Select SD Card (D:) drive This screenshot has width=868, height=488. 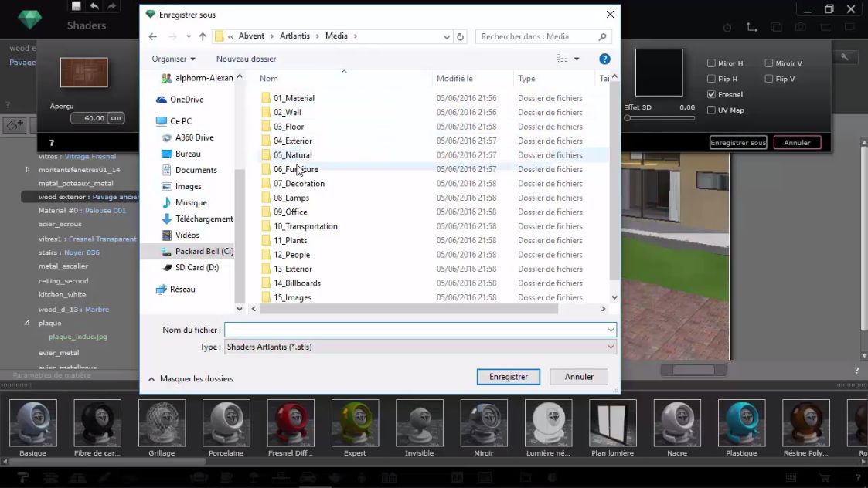pyautogui.click(x=196, y=267)
